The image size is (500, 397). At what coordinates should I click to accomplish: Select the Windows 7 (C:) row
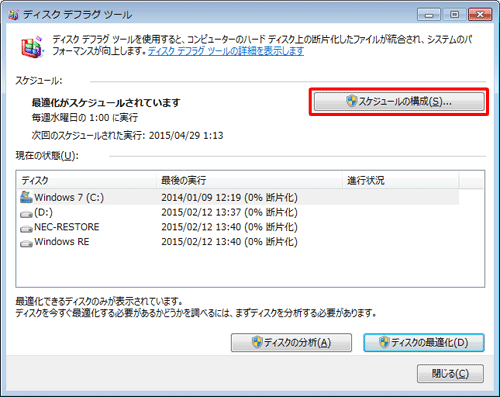click(238, 197)
